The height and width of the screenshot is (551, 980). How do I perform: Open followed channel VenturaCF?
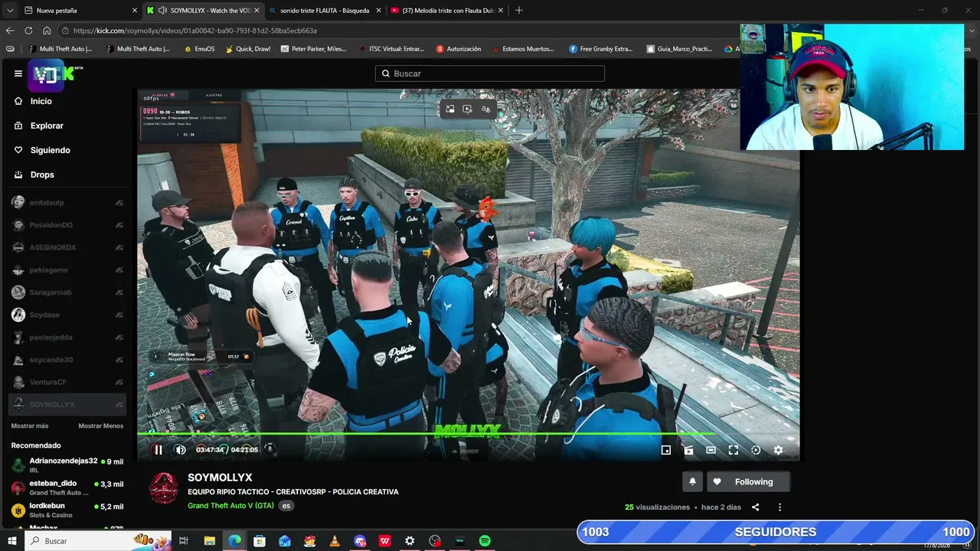pyautogui.click(x=67, y=382)
